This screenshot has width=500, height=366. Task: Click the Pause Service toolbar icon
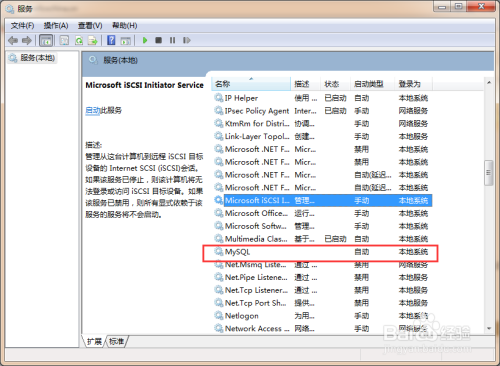coord(172,40)
